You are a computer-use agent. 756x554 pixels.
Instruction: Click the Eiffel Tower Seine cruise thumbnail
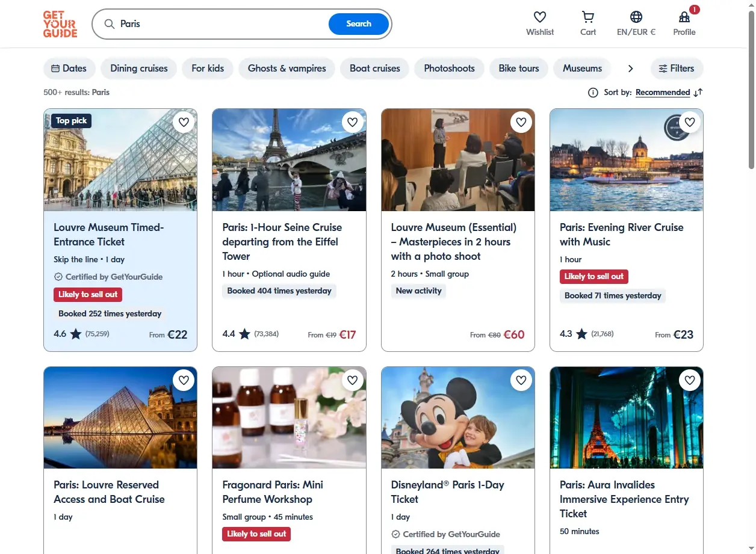pos(289,160)
